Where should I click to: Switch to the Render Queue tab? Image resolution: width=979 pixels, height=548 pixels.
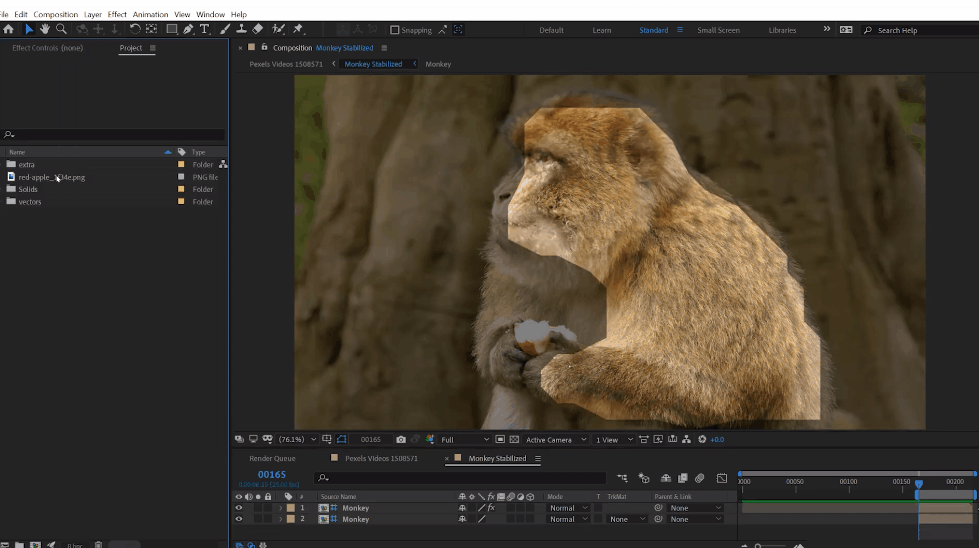272,458
